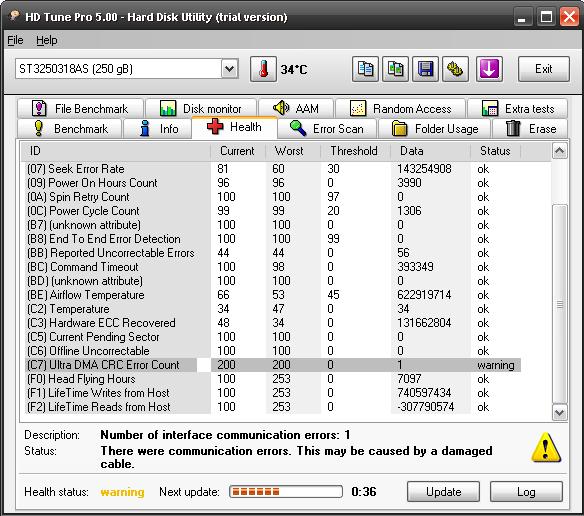584x516 pixels.
Task: Click the scroll down arrow of attribute list
Action: click(559, 413)
